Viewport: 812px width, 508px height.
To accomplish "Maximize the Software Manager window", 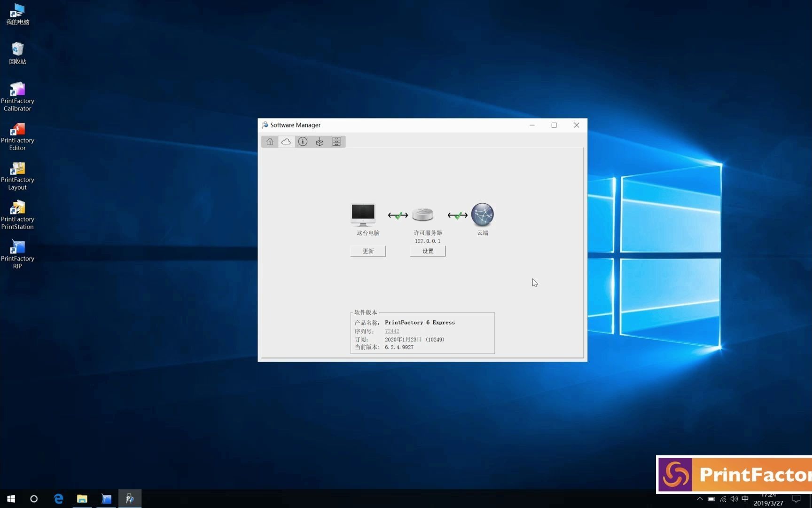I will click(x=554, y=125).
